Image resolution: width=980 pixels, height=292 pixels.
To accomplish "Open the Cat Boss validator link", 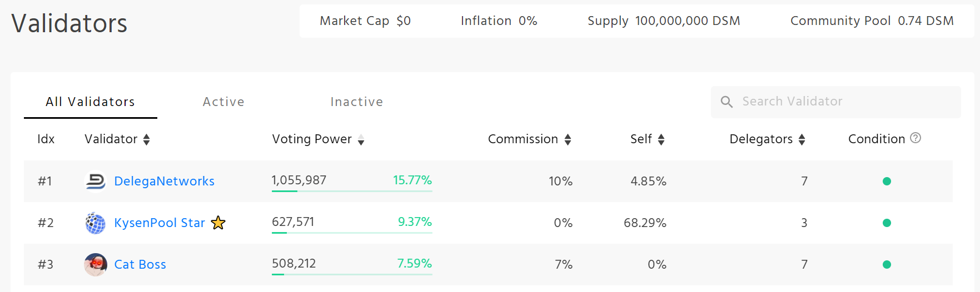I will [140, 264].
